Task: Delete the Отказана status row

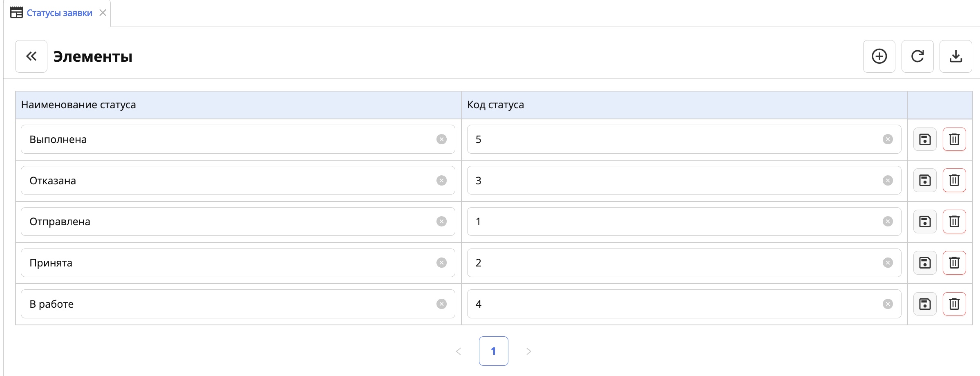Action: coord(954,180)
